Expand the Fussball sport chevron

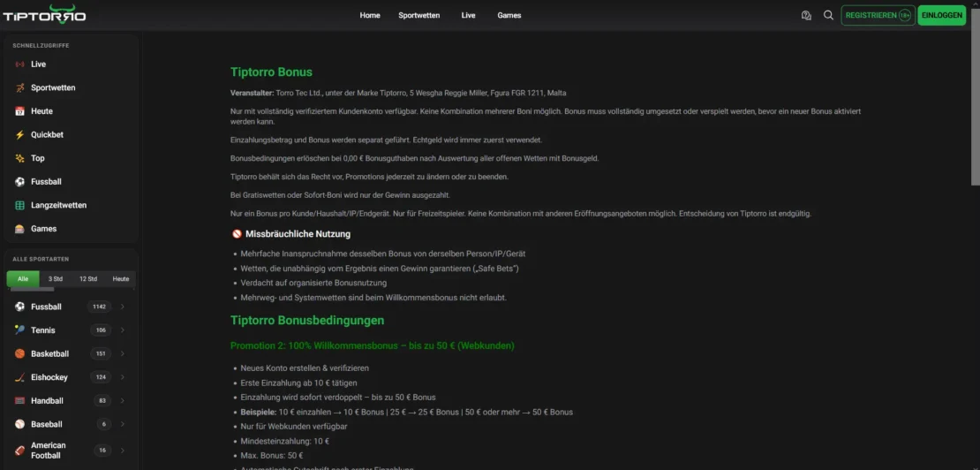[123, 307]
